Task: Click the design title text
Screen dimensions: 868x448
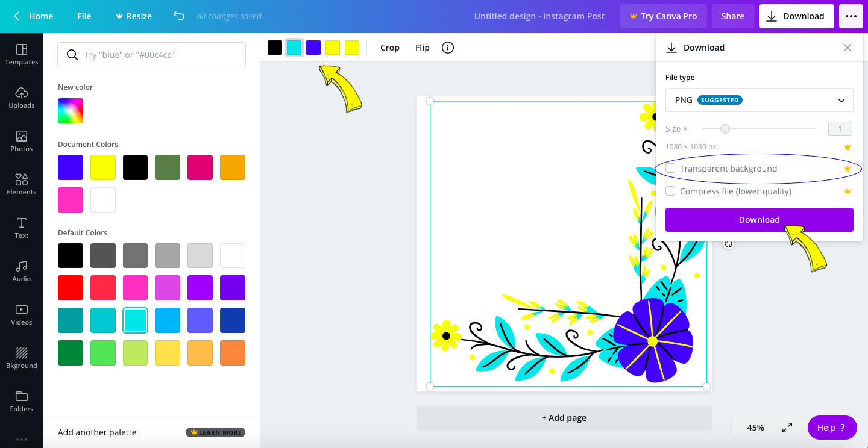Action: point(539,16)
